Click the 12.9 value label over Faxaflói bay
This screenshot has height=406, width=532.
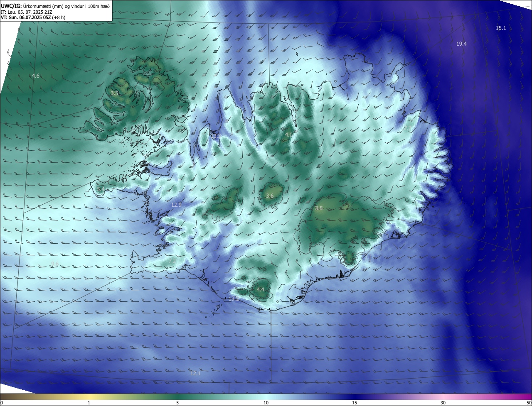[177, 205]
